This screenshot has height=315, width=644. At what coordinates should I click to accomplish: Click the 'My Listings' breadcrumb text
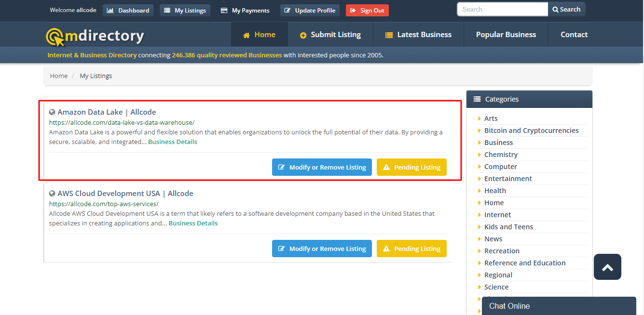pos(96,76)
